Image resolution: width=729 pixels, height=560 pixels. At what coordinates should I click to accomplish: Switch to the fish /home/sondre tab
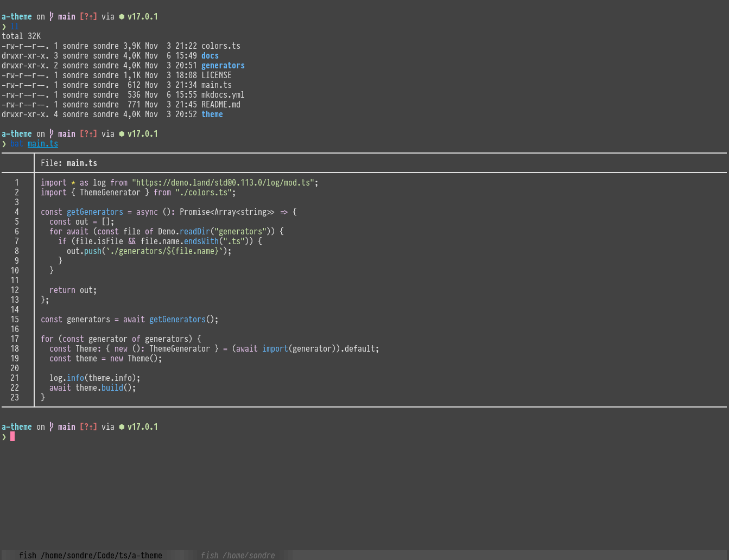click(x=237, y=555)
